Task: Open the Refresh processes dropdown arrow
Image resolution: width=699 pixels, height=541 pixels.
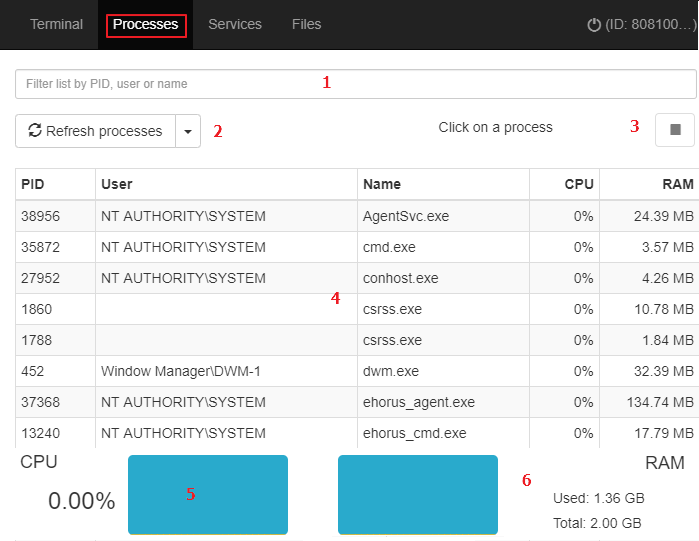Action: pyautogui.click(x=188, y=131)
